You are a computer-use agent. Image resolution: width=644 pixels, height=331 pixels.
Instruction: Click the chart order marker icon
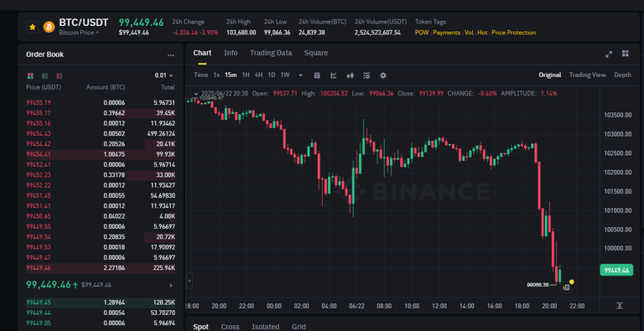click(566, 287)
